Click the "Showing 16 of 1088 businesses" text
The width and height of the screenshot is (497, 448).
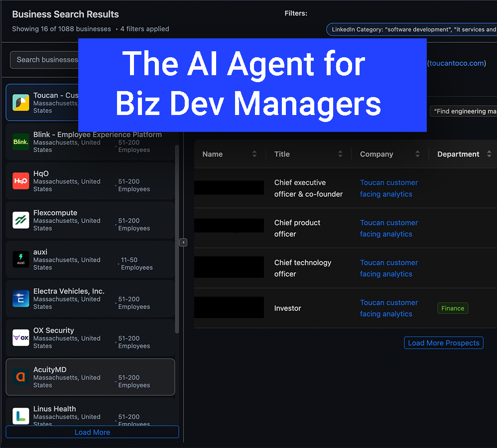[61, 29]
